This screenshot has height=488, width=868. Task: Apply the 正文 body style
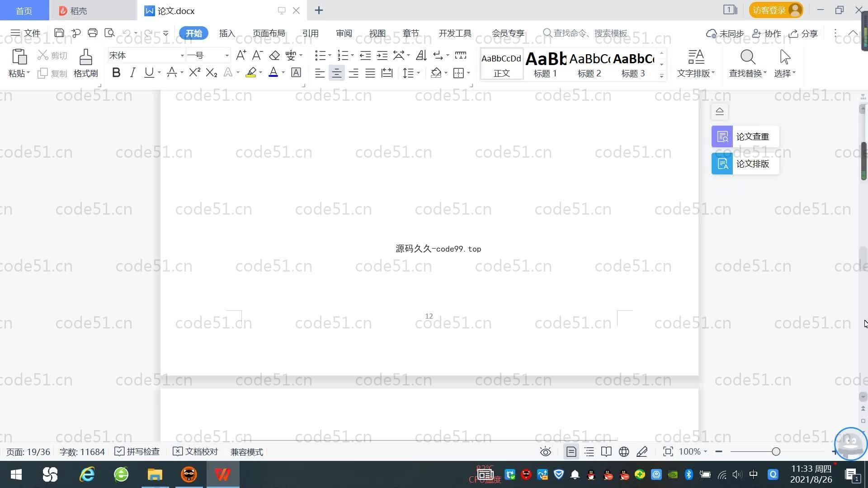[x=501, y=64]
